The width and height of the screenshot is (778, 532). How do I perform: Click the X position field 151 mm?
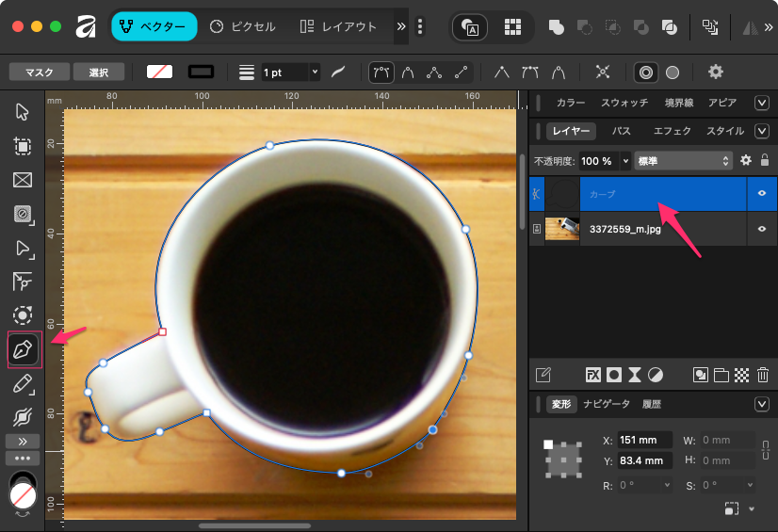tap(644, 440)
